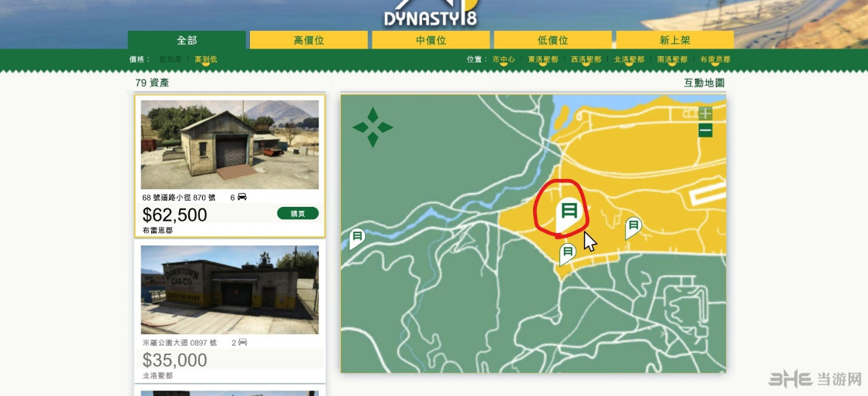Click the 6-car garage capacity icon
Viewport: 868px width, 396px height.
pyautogui.click(x=242, y=197)
